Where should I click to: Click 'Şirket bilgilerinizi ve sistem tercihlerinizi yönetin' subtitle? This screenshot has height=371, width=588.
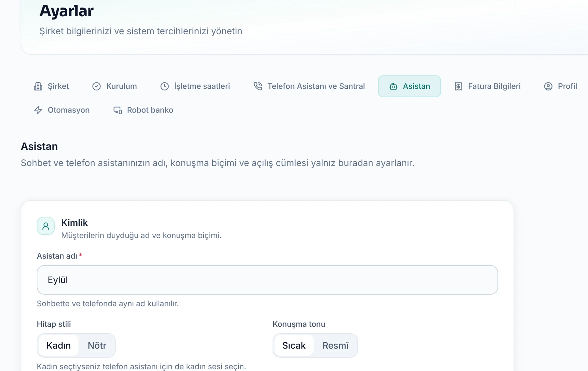[x=141, y=31]
